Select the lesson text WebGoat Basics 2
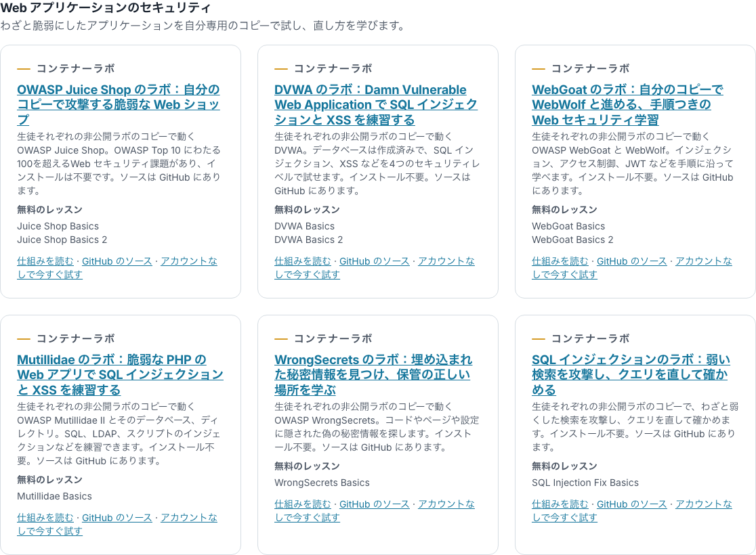Viewport: 756px width, 555px height. point(573,240)
